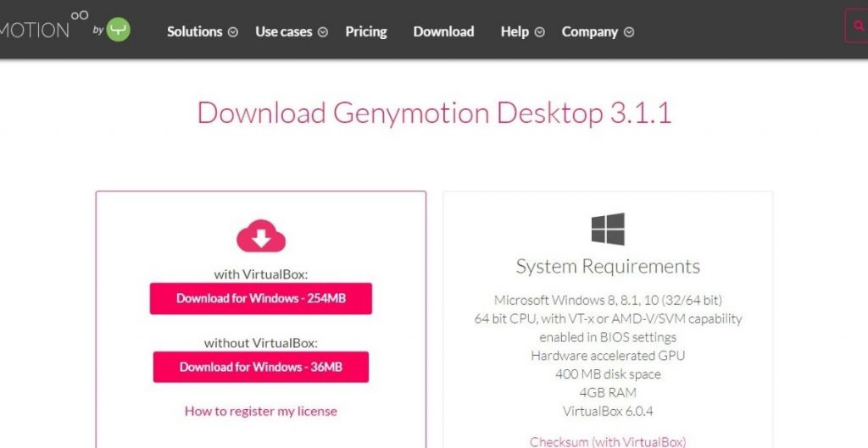Click the Windows logo icon
The height and width of the screenshot is (448, 868).
[x=608, y=229]
